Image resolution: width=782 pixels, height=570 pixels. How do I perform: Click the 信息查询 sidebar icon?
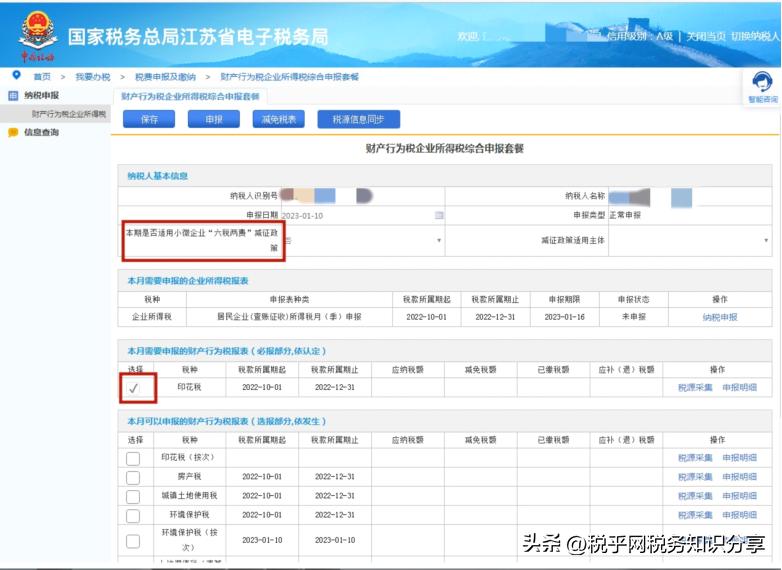[x=13, y=132]
